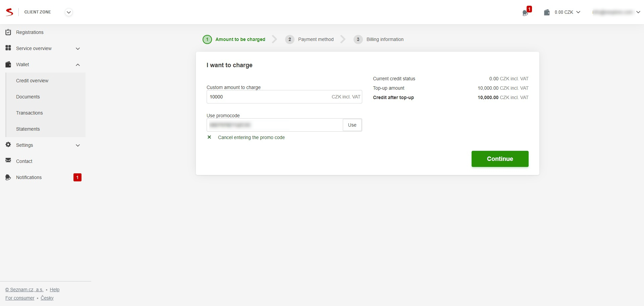The width and height of the screenshot is (644, 306).
Task: Click the Seznam logo in the header
Action: pyautogui.click(x=9, y=12)
